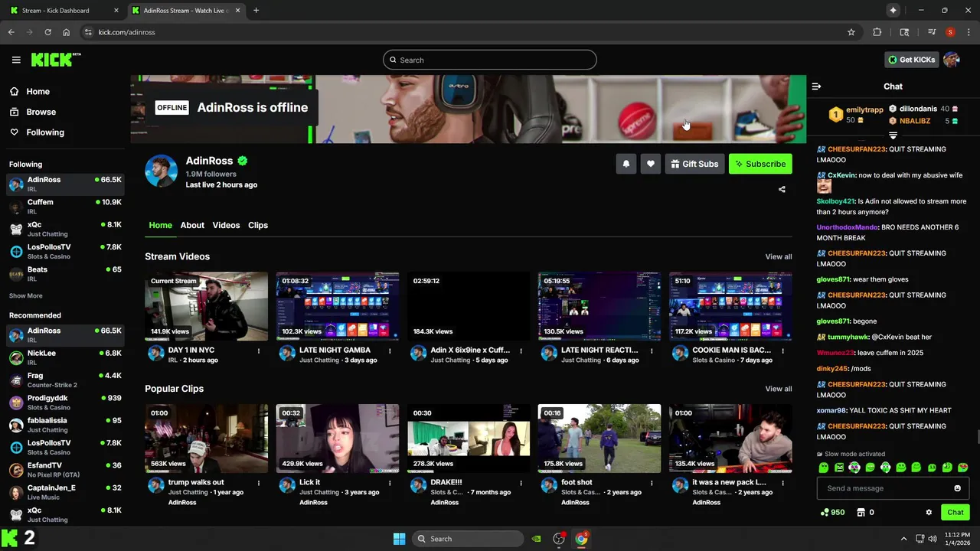Image resolution: width=980 pixels, height=551 pixels.
Task: Switch to the Clips tab
Action: (258, 225)
